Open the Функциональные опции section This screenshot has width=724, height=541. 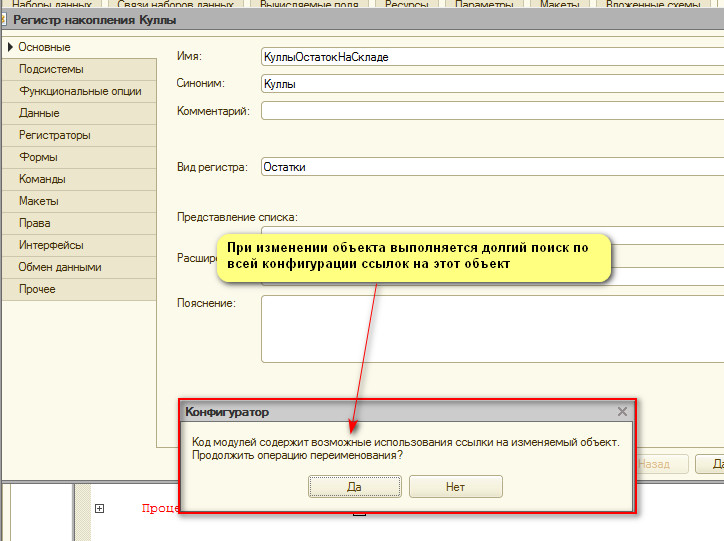click(x=79, y=91)
